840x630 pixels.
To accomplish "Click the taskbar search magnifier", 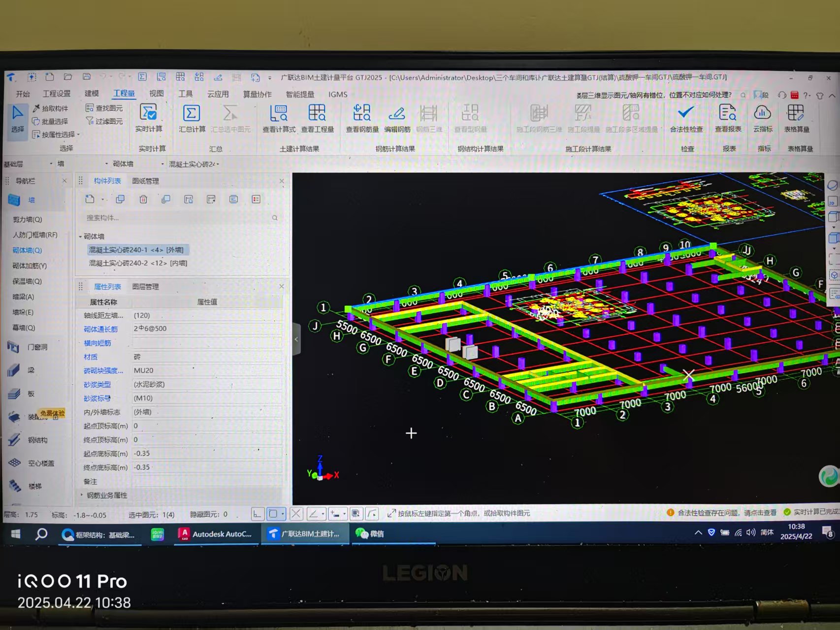I will pos(42,533).
